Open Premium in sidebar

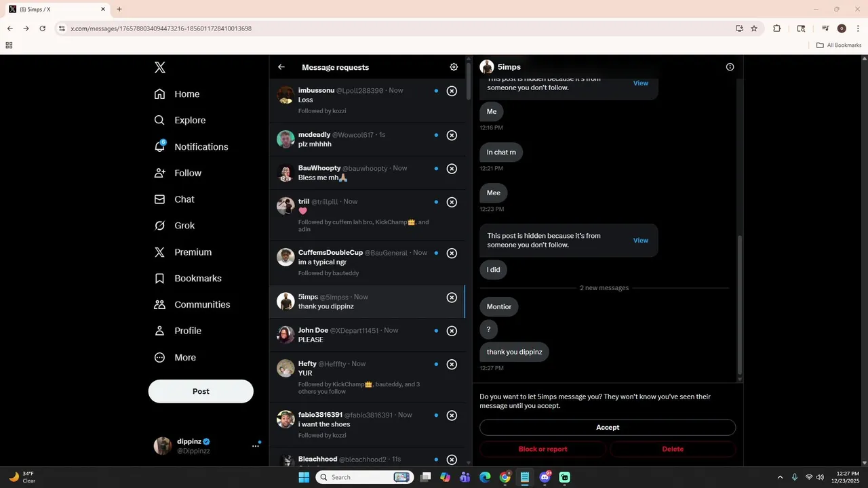(183, 252)
